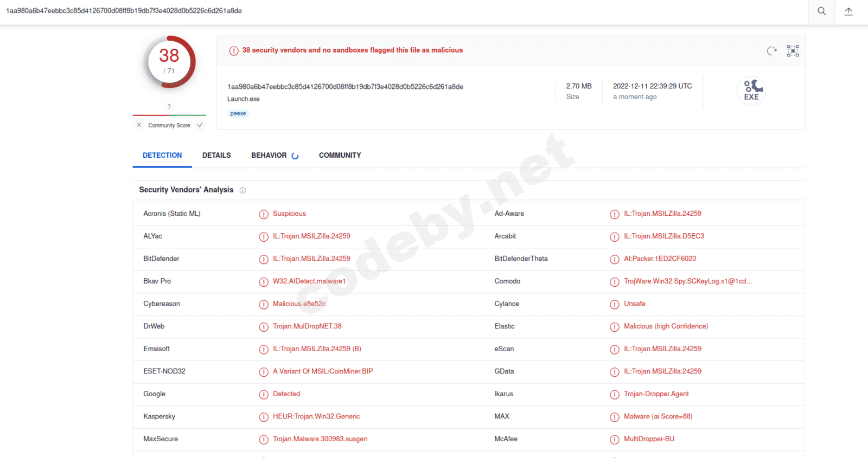
Task: Vote negative with Community Score X
Action: click(139, 125)
